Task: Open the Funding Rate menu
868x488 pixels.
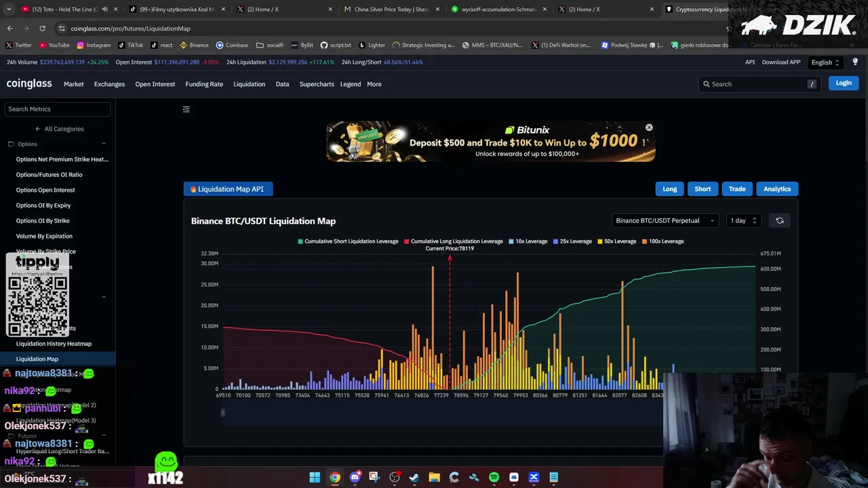Action: pyautogui.click(x=204, y=84)
